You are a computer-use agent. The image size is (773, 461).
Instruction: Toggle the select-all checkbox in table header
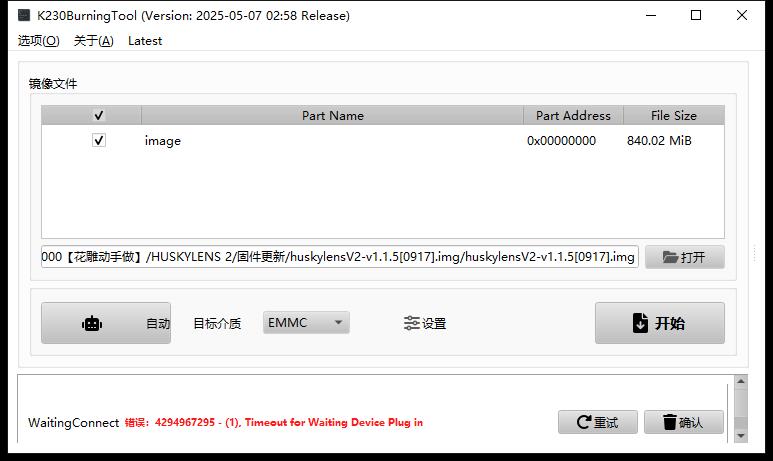point(99,115)
